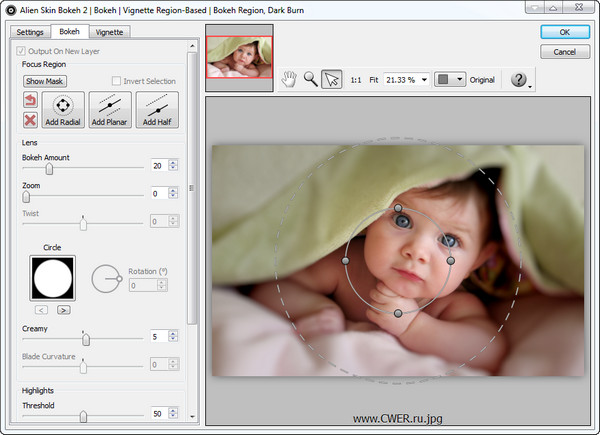This screenshot has height=435, width=600.
Task: Select the arrow pointer tool
Action: [332, 79]
